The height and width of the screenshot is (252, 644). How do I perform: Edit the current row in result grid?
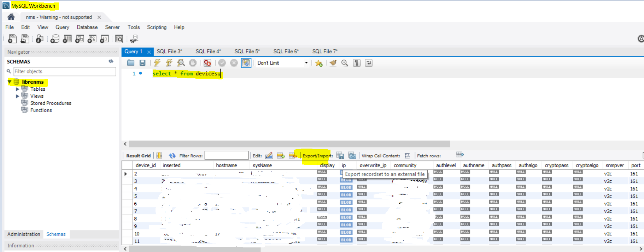[269, 155]
